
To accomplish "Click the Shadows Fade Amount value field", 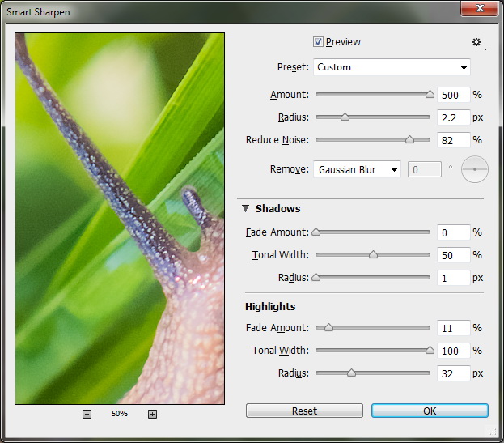I will pyautogui.click(x=454, y=232).
